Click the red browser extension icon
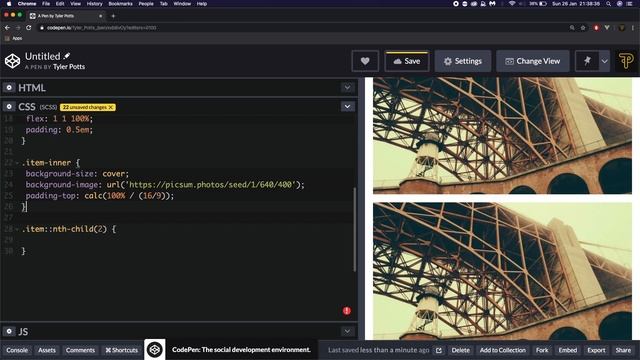Viewport: 640px width, 360px height. (x=596, y=28)
